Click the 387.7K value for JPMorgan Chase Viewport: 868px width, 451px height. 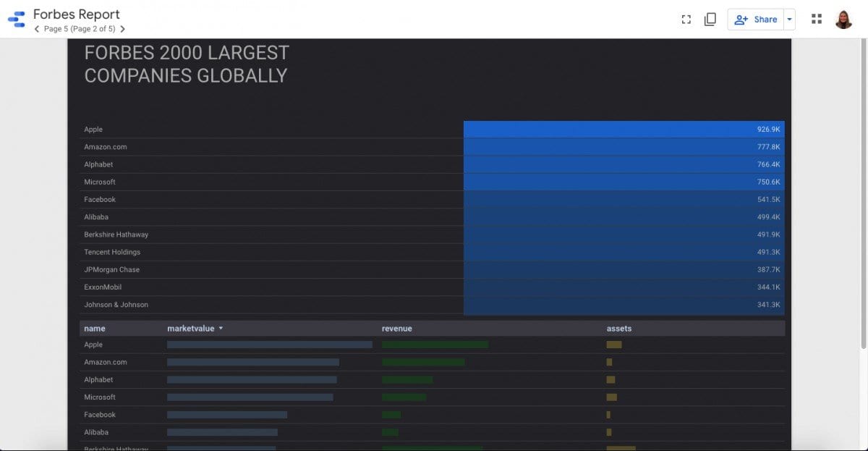click(769, 270)
